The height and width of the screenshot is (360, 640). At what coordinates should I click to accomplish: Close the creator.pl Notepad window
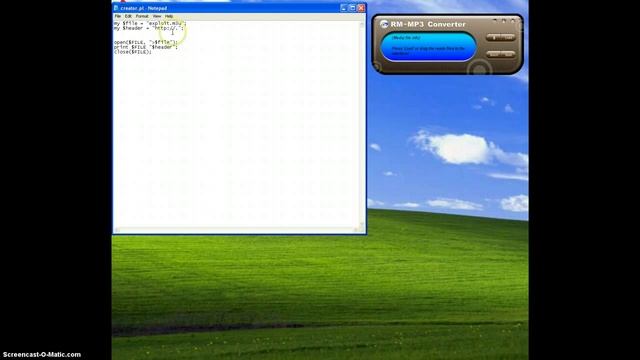(x=361, y=8)
